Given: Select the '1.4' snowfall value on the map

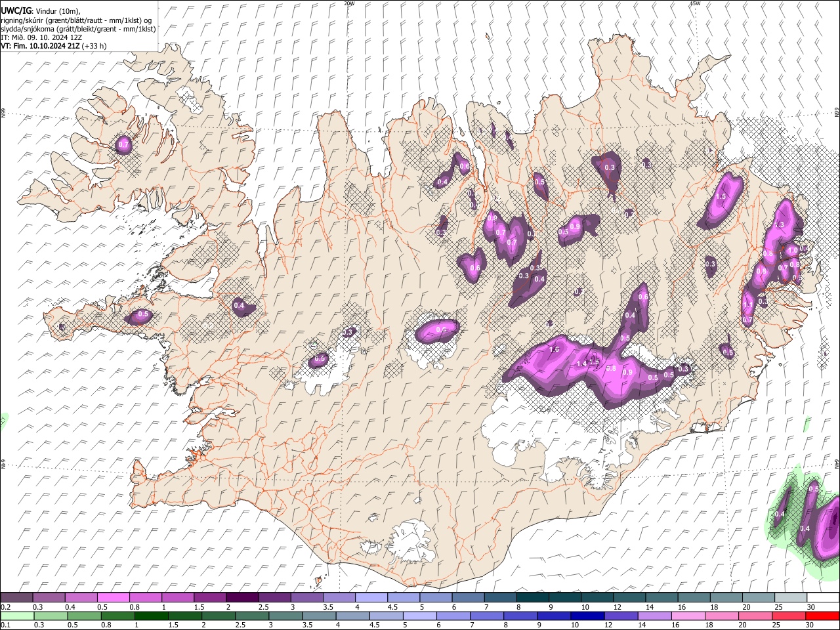Looking at the screenshot, I should pos(581,364).
